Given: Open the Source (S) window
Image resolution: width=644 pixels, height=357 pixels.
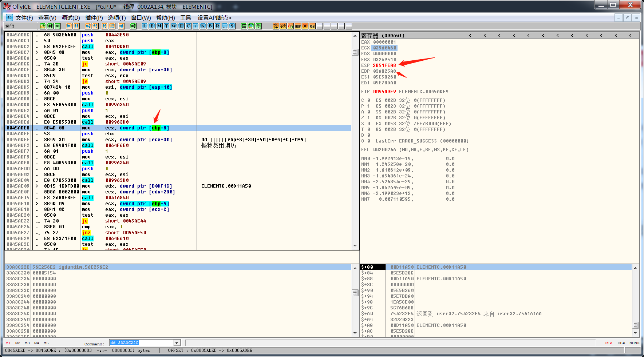Looking at the screenshot, I should coord(232,26).
